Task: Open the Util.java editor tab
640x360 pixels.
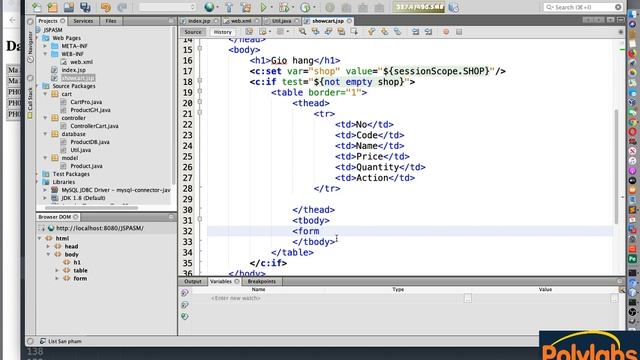Action: tap(282, 21)
